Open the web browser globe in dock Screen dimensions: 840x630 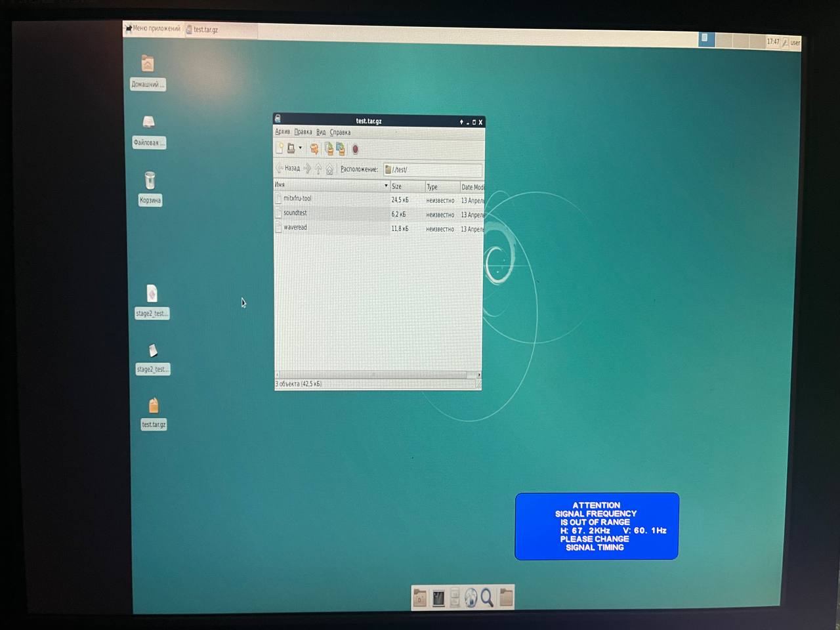[x=471, y=597]
